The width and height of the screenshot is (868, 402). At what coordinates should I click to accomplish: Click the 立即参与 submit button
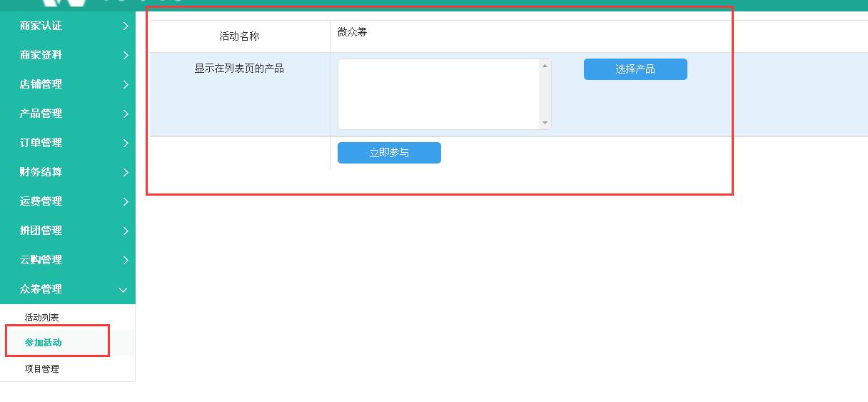pyautogui.click(x=389, y=153)
